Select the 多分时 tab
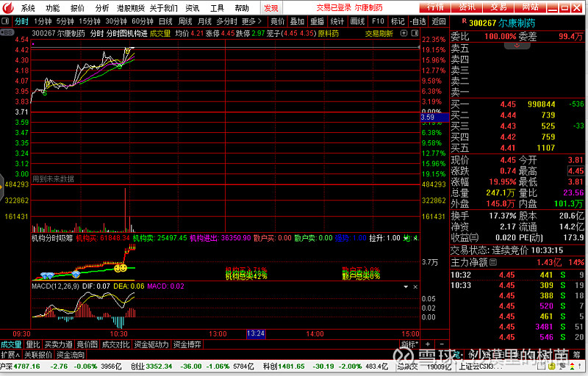588x376 pixels. (226, 21)
